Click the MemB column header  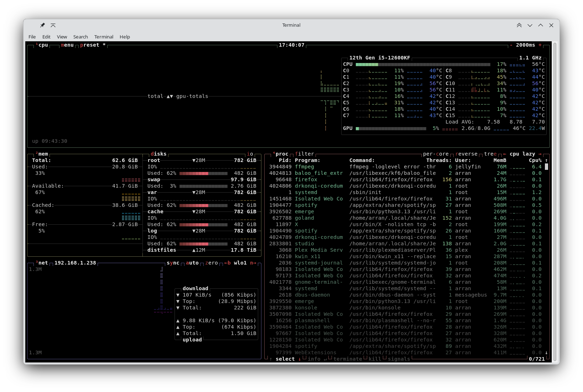(x=500, y=161)
